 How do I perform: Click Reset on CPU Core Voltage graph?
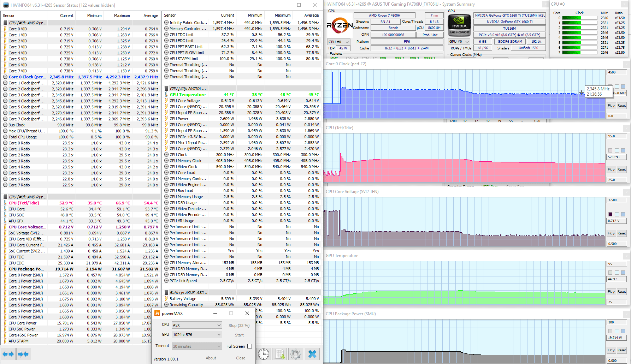(621, 233)
